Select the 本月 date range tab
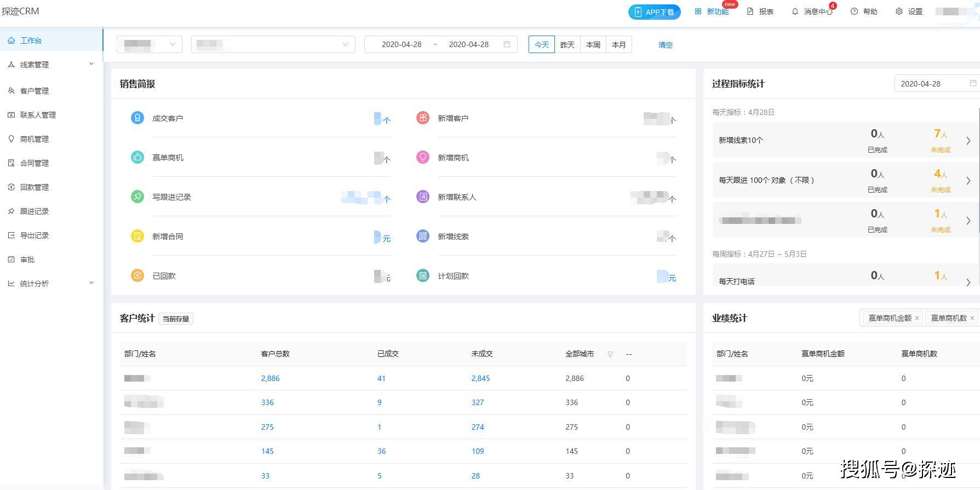Screen dimensions: 980x490 coord(619,44)
